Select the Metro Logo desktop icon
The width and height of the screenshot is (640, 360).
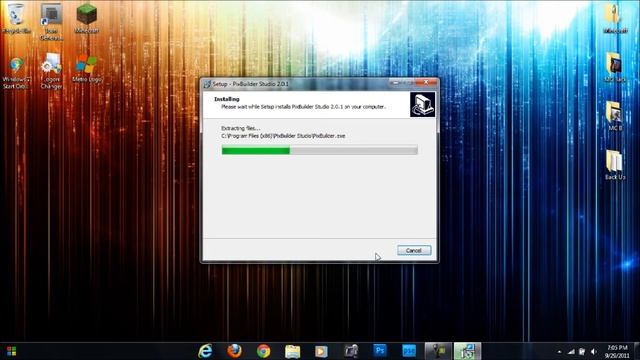click(x=87, y=68)
